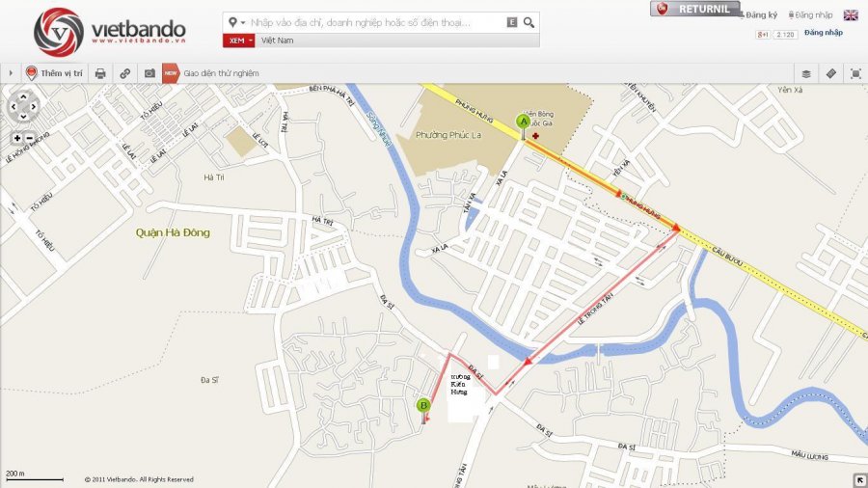The height and width of the screenshot is (488, 868).
Task: Toggle the E keyboard input button
Action: point(512,22)
